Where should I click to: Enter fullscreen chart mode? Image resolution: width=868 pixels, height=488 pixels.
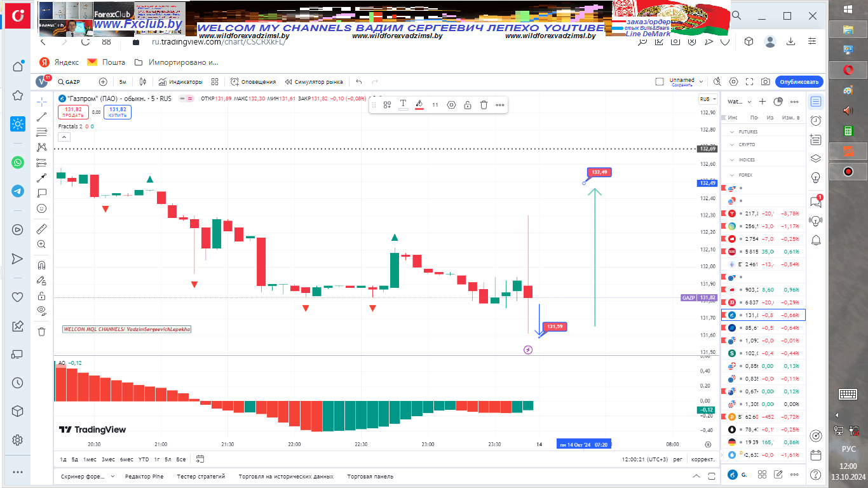point(750,82)
